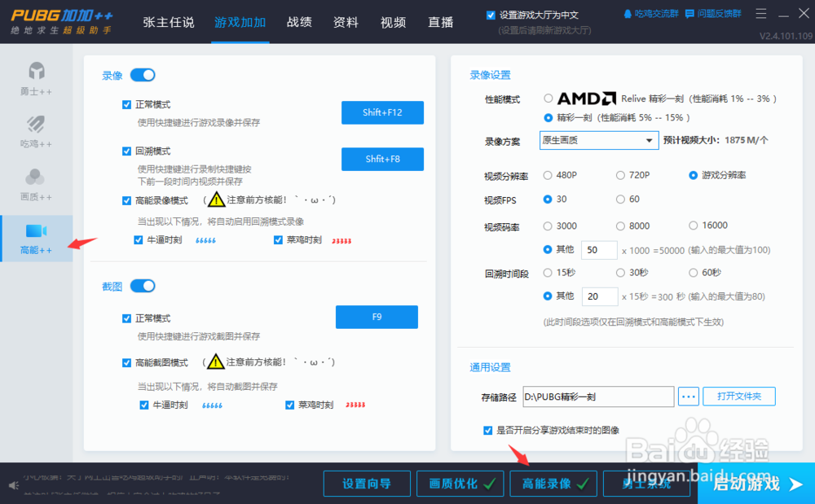
Task: Click the PUBG加加++ logo
Action: pyautogui.click(x=61, y=21)
